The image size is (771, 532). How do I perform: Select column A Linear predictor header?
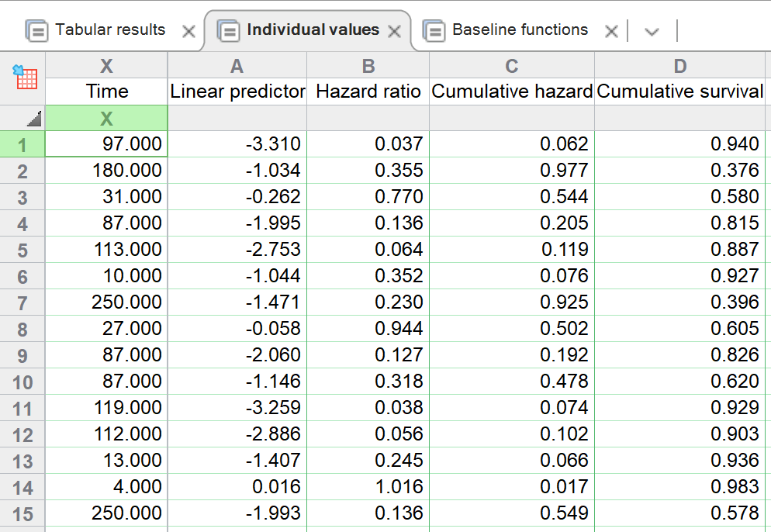tap(237, 67)
